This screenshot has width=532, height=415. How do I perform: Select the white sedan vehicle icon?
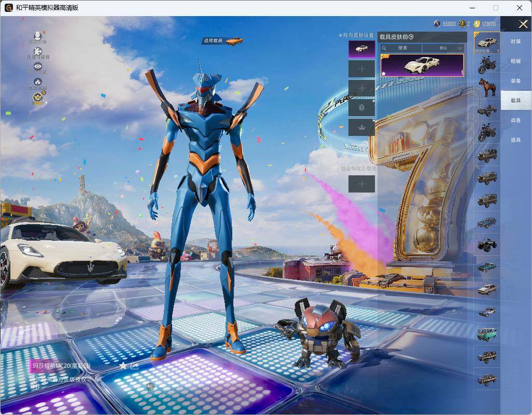click(x=487, y=289)
